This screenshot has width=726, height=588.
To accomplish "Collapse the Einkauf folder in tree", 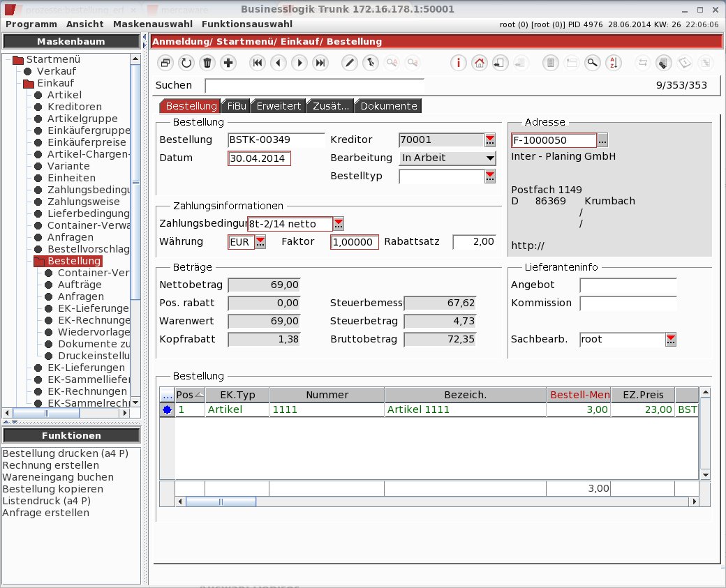I will (x=29, y=84).
